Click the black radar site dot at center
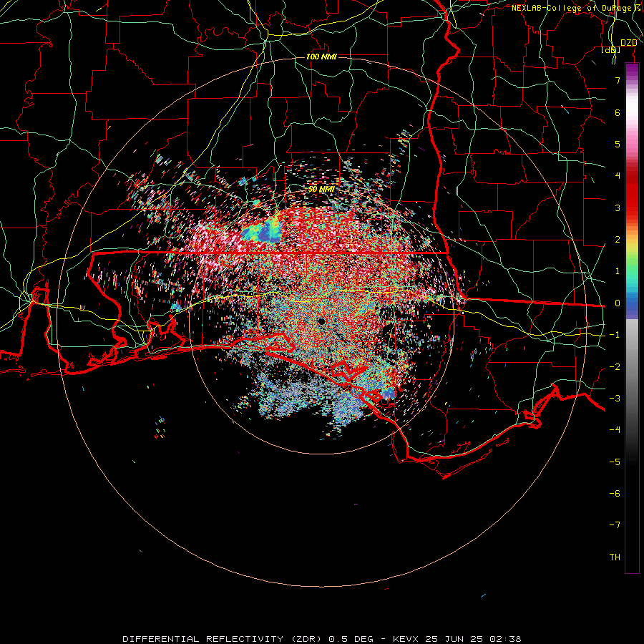The image size is (644, 644). pos(321,321)
